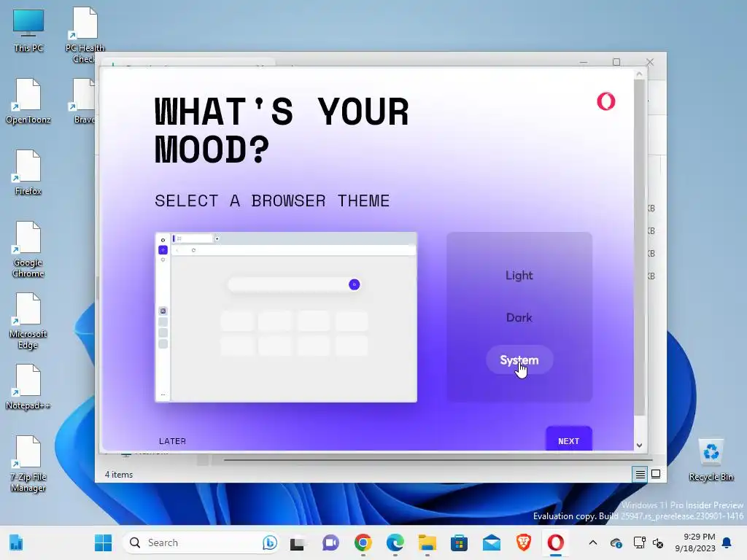Select the 7-Zip File Manager desktop shortcut

click(28, 464)
